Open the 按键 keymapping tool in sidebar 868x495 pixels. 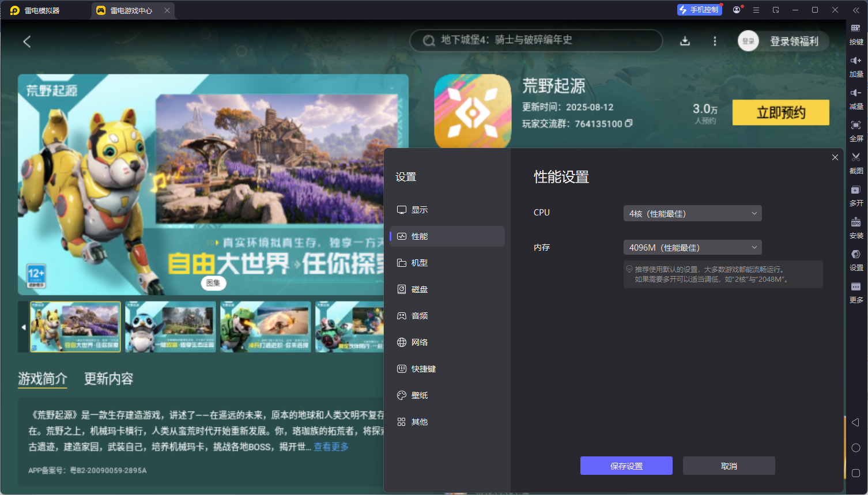856,33
